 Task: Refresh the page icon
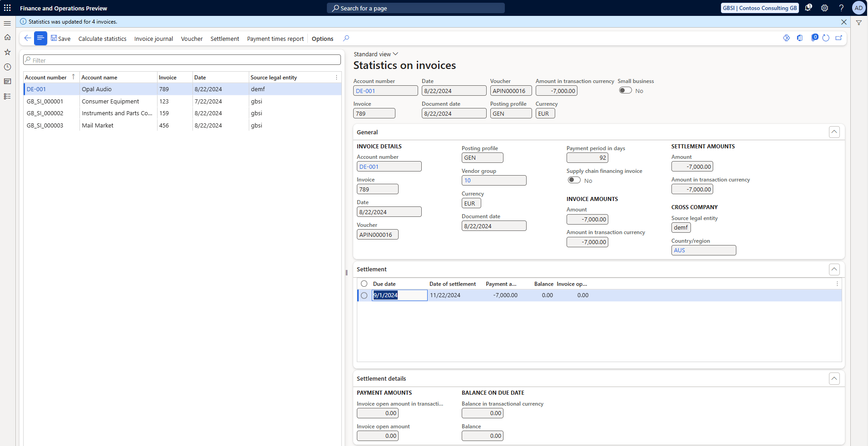click(x=826, y=38)
